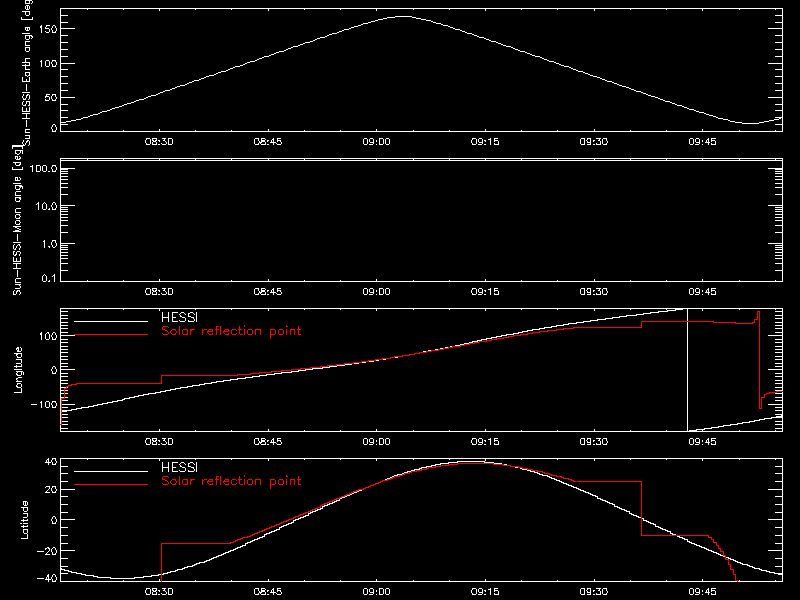The height and width of the screenshot is (600, 800).
Task: Click the -100 tick on Longitude axis
Action: tap(44, 404)
